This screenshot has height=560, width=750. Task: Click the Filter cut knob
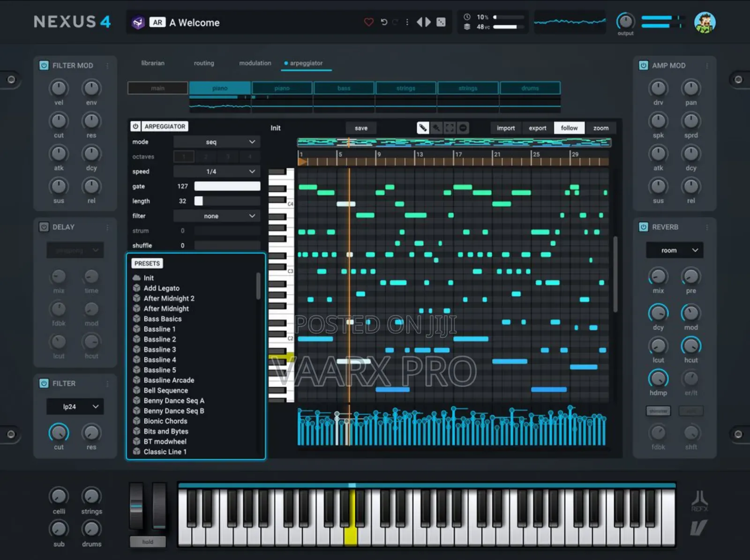(59, 433)
